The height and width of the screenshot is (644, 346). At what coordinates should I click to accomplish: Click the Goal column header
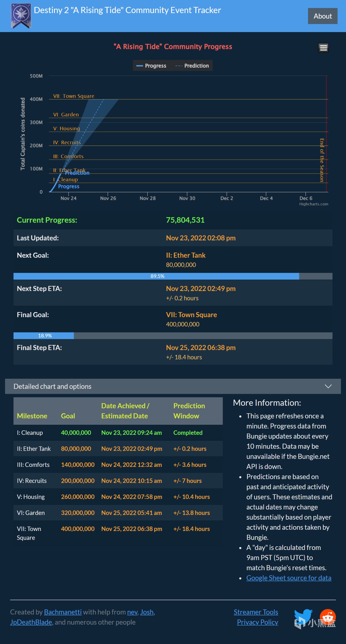click(68, 416)
